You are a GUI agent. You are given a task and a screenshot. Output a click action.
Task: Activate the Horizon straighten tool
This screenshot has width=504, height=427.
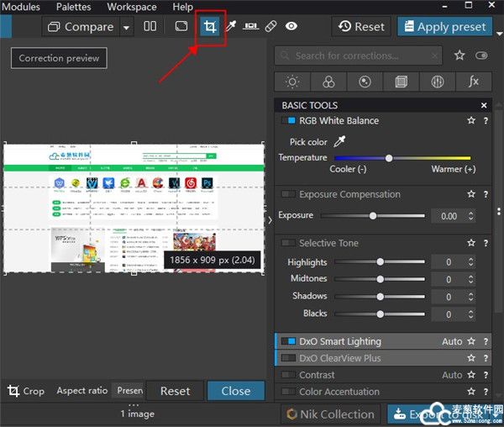tap(250, 26)
